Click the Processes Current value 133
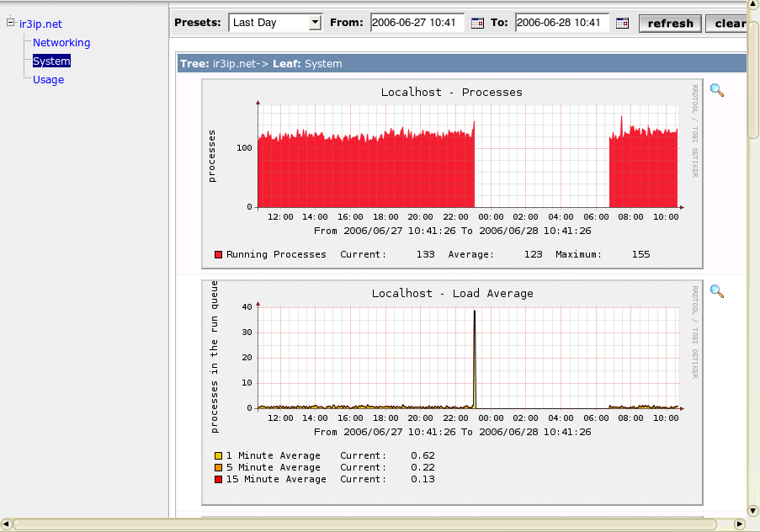Image resolution: width=760 pixels, height=532 pixels. coord(426,254)
